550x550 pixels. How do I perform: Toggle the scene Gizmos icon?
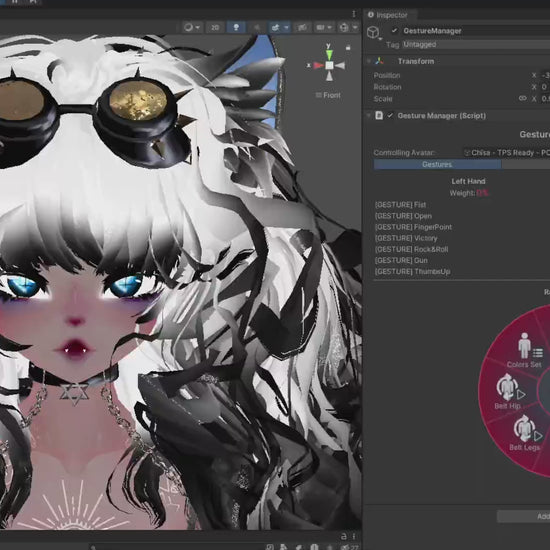click(344, 27)
